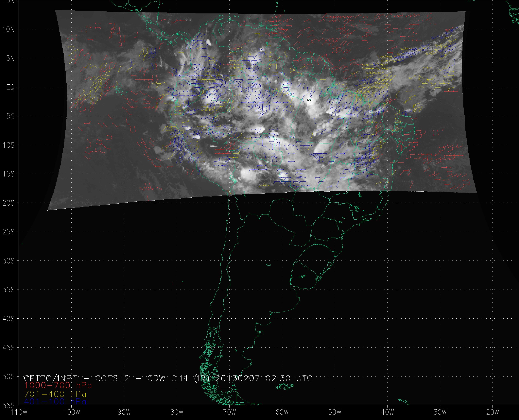The image size is (519, 420).
Task: Click the yellow 701-400 hPa legend label
Action: tap(55, 394)
